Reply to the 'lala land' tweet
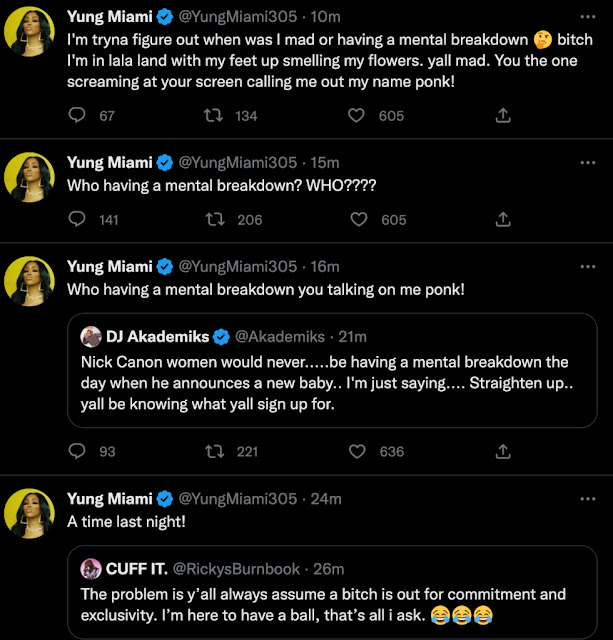This screenshot has height=640, width=613. (x=77, y=116)
